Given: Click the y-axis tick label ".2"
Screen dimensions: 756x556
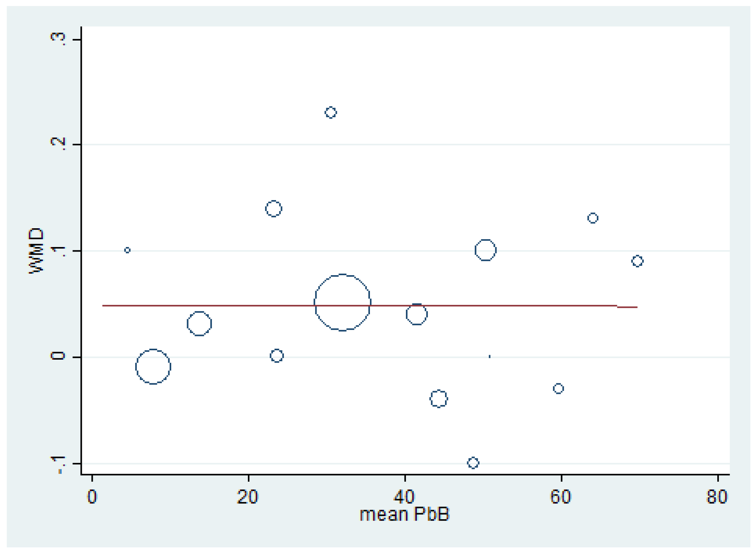Looking at the screenshot, I should (x=58, y=144).
